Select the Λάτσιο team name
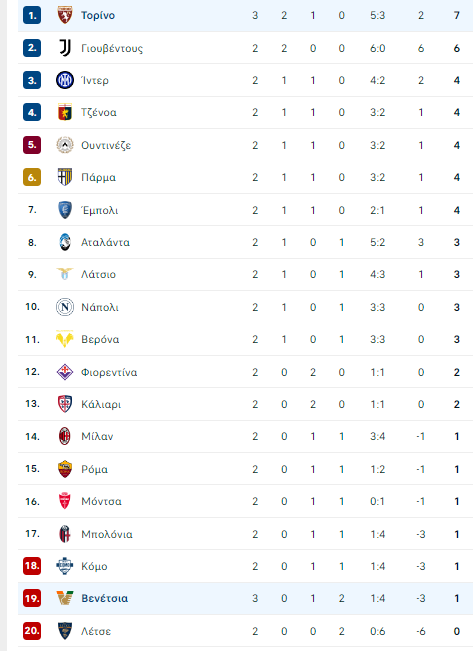Viewport: 473px width, 651px height. pyautogui.click(x=98, y=274)
